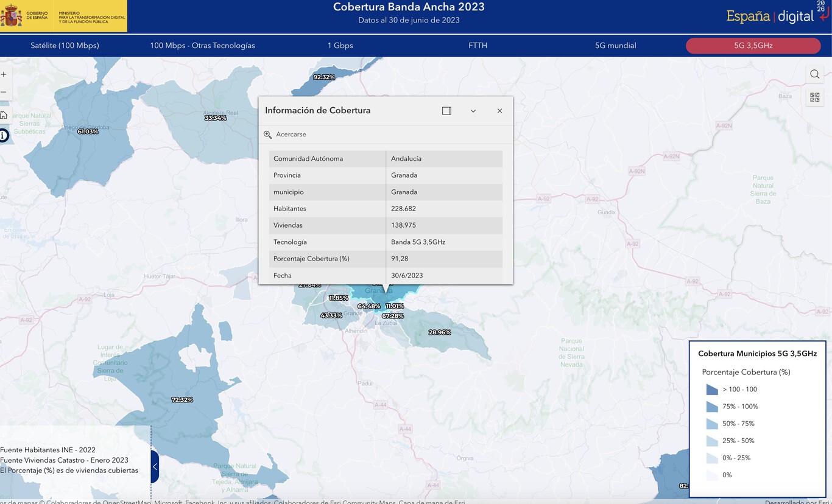Click the Gobierno de España ministry logo
Image resolution: width=832 pixels, height=504 pixels.
point(63,16)
